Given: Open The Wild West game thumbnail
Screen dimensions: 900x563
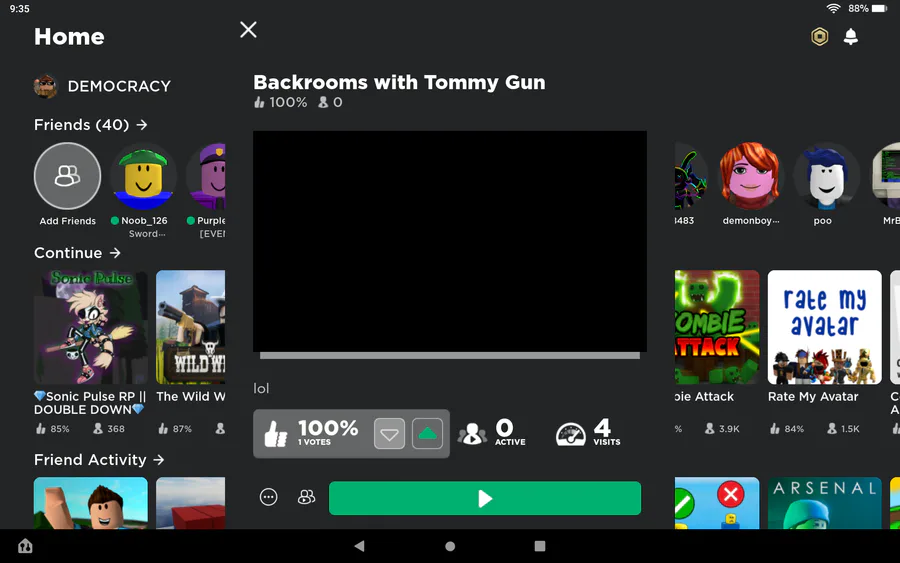Looking at the screenshot, I should tap(191, 327).
